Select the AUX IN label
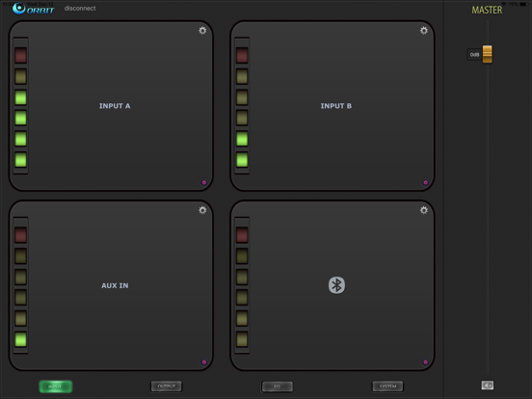The image size is (532, 399). pyautogui.click(x=115, y=285)
